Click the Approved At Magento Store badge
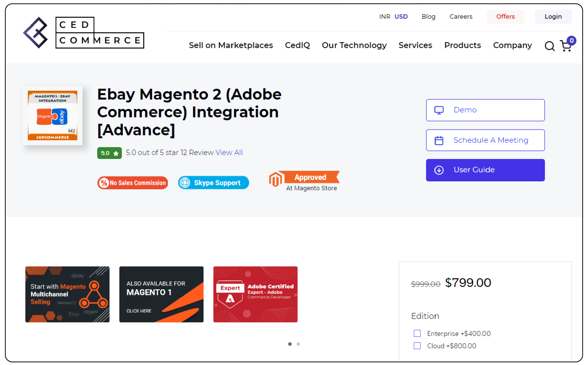 (x=304, y=181)
